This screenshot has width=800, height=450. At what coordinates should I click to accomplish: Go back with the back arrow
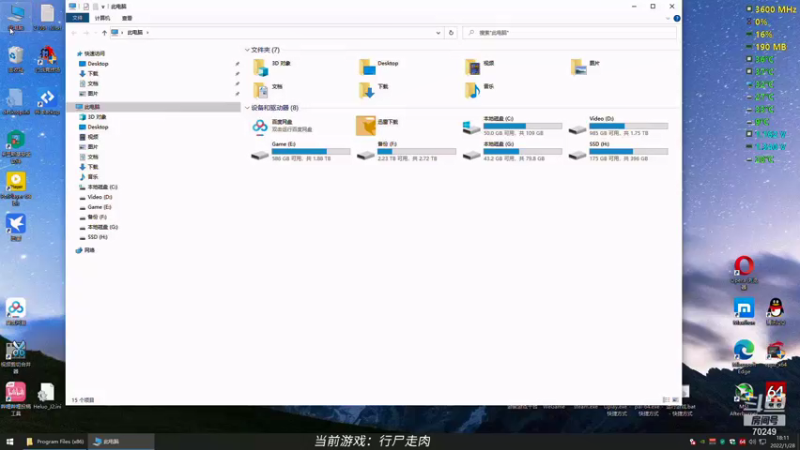point(74,33)
